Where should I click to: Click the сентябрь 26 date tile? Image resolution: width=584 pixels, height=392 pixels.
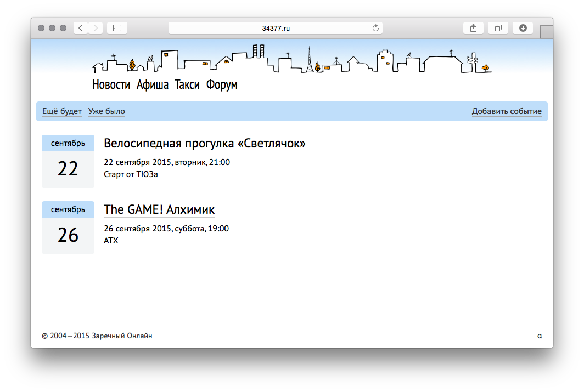pyautogui.click(x=68, y=227)
